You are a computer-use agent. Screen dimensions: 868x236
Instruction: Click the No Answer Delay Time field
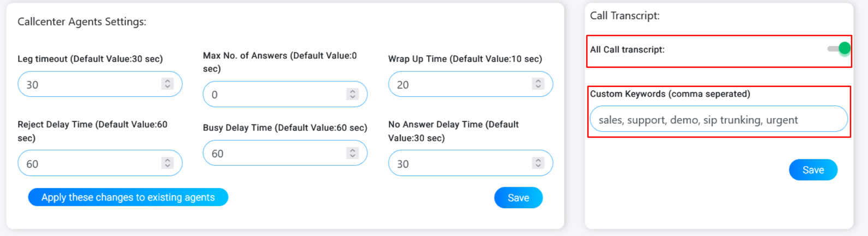pyautogui.click(x=459, y=164)
